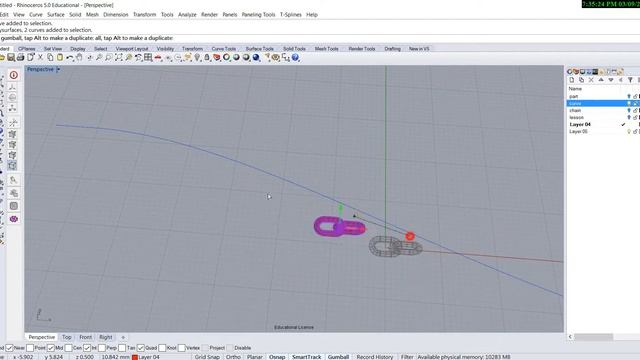Click lock icon of lesson layer
Image resolution: width=640 pixels, height=360 pixels.
635,118
